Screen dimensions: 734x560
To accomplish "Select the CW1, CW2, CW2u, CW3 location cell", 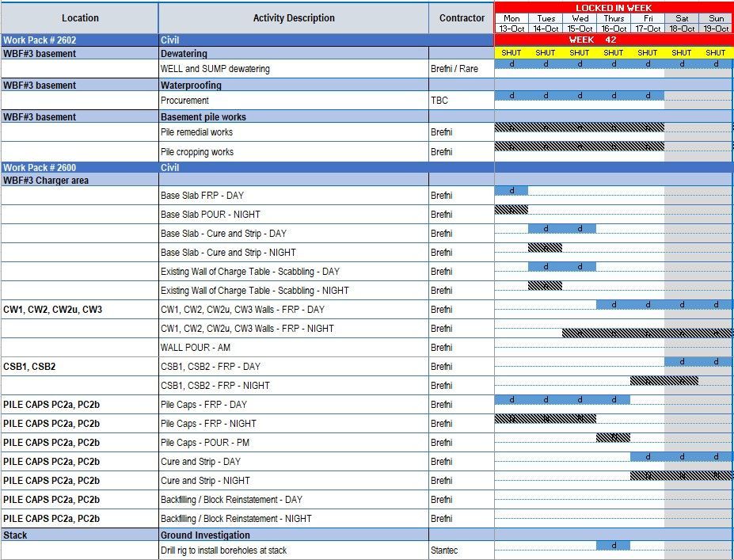I will point(80,310).
